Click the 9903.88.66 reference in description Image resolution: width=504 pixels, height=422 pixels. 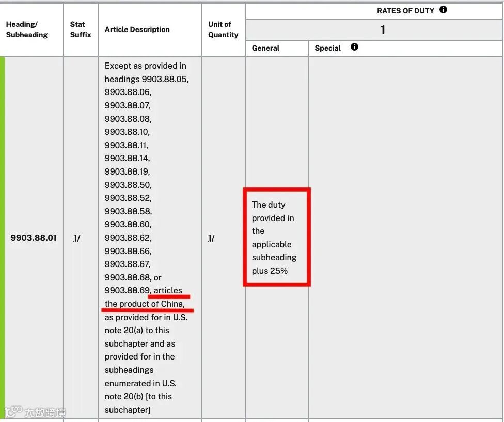pyautogui.click(x=128, y=251)
